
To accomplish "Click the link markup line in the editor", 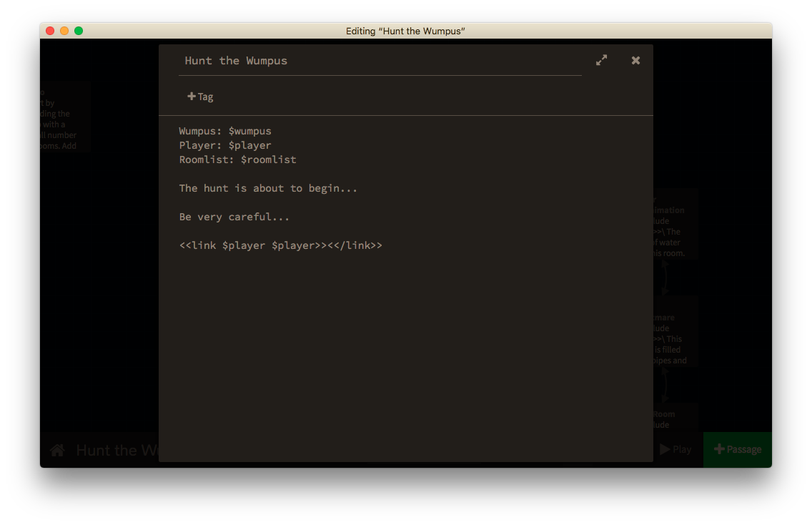I will click(281, 245).
